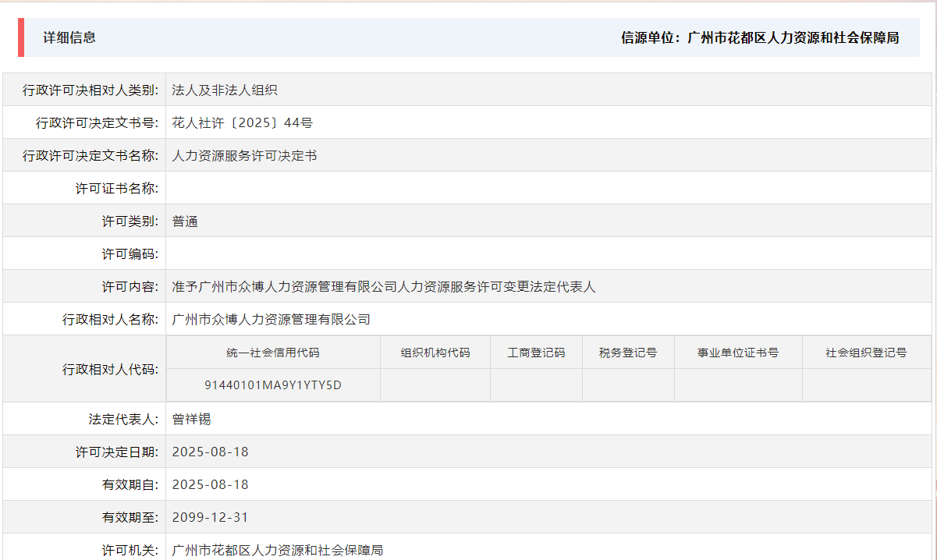This screenshot has height=560, width=937.
Task: Click the 税务登记号 column header
Action: 626,352
